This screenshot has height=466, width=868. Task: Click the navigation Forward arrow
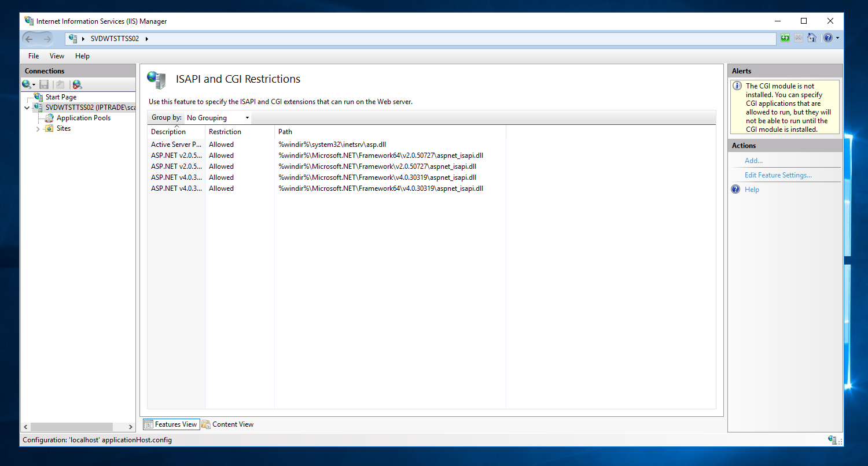(46, 39)
